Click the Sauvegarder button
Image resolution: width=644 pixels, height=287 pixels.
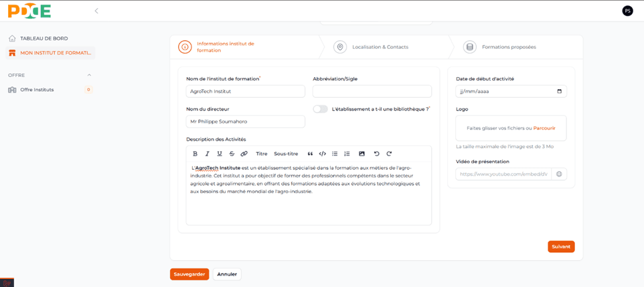tap(189, 274)
